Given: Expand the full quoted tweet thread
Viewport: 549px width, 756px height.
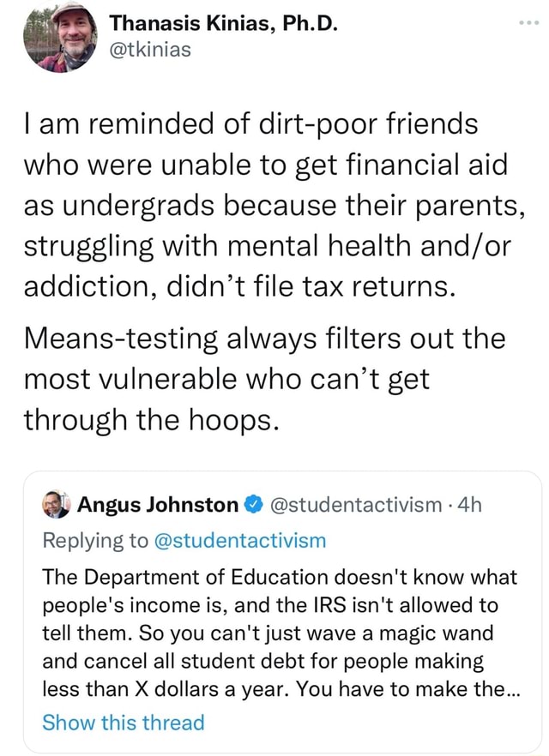Looking at the screenshot, I should coord(124,723).
